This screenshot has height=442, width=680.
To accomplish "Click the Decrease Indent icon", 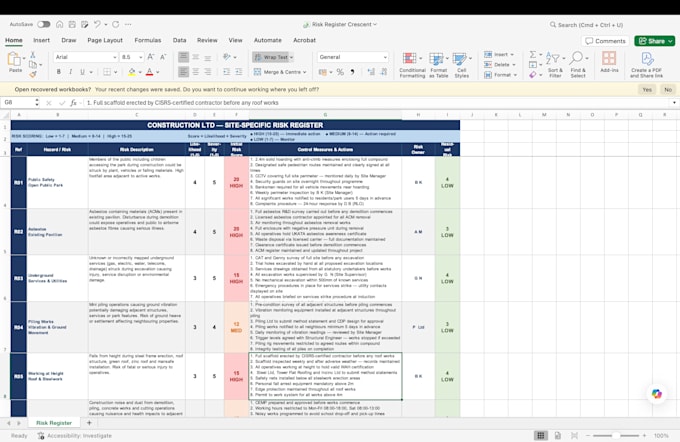I will (x=226, y=72).
